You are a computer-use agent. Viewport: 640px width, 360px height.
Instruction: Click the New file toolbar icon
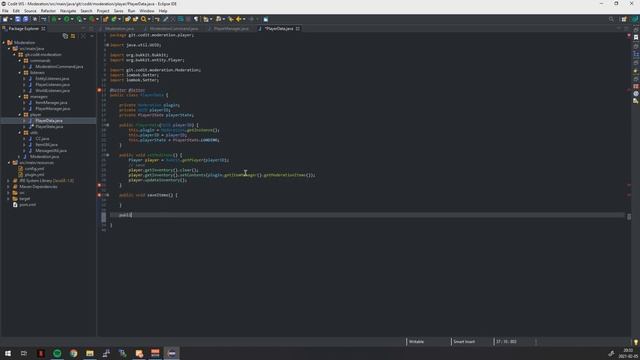[5, 19]
